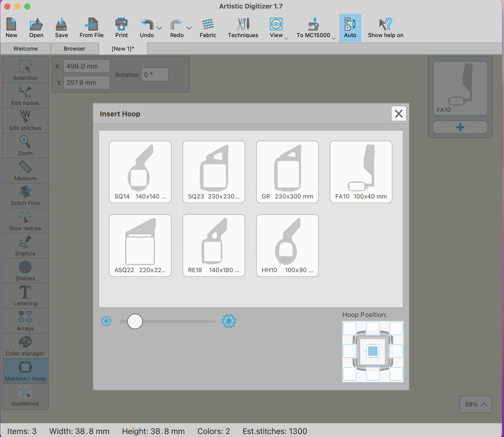Click the thumbnail size slider handle

135,321
